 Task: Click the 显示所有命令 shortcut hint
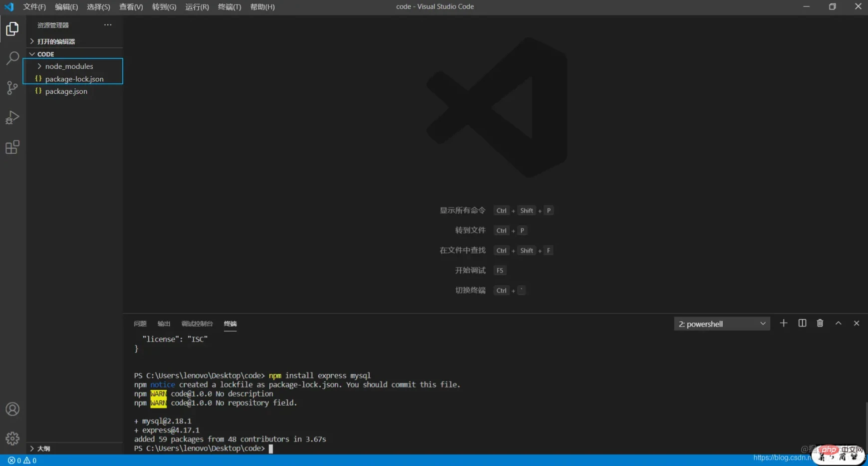point(462,211)
